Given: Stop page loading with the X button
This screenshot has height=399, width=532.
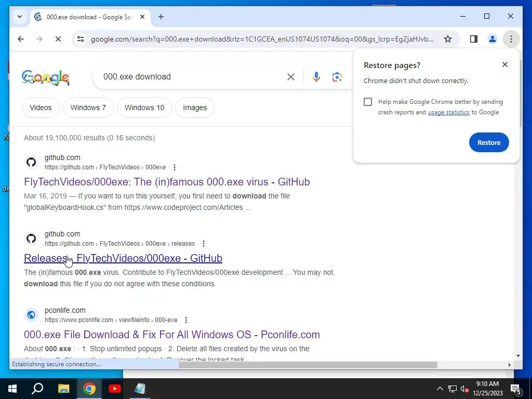Looking at the screenshot, I should click(58, 39).
